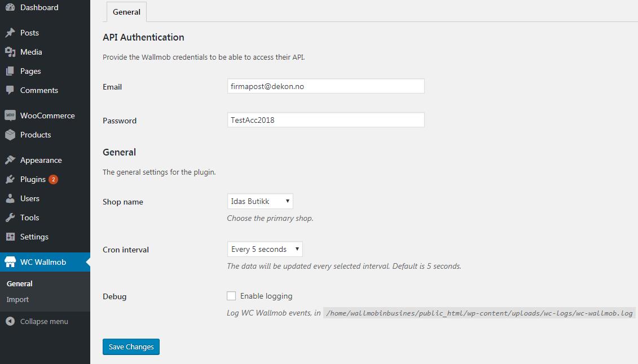Click Collapse menu label

pos(44,321)
